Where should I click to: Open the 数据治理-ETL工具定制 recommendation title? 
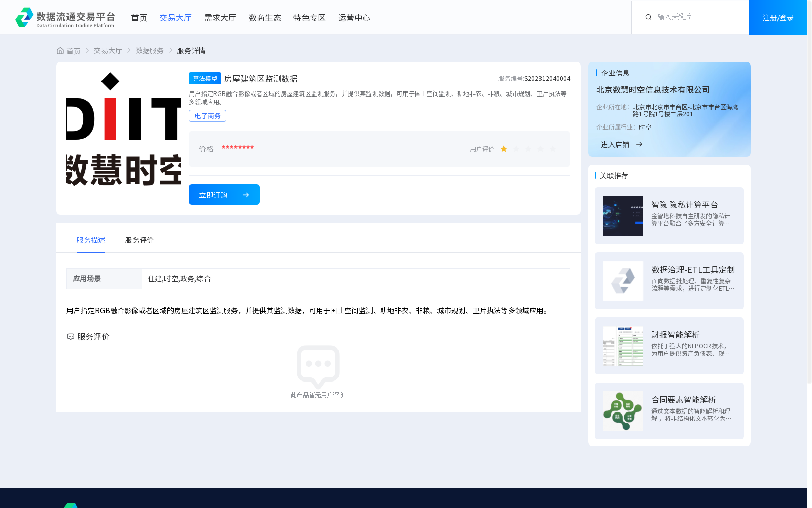coord(693,270)
